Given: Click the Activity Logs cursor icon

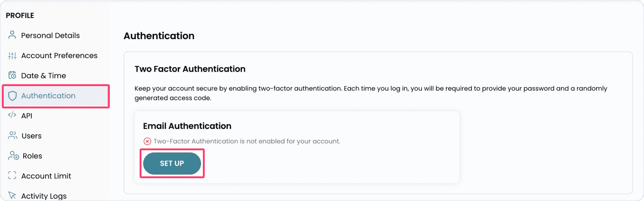Looking at the screenshot, I should (x=13, y=196).
